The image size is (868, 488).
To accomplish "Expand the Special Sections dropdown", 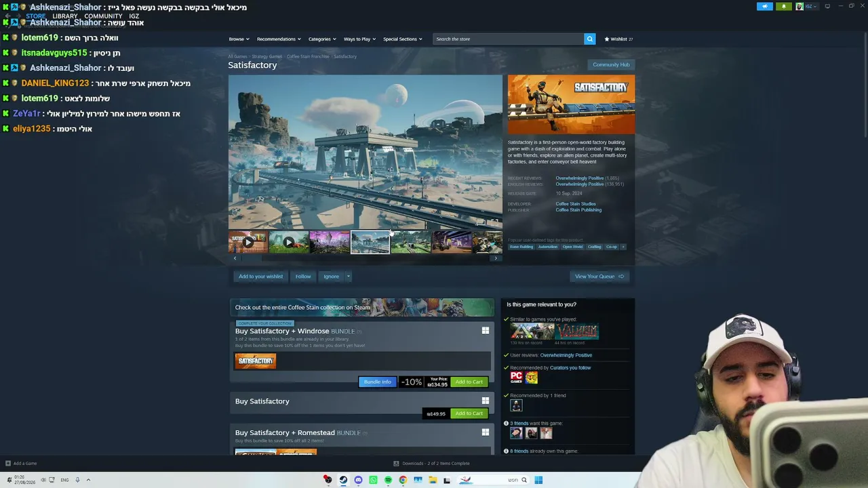I will point(403,39).
